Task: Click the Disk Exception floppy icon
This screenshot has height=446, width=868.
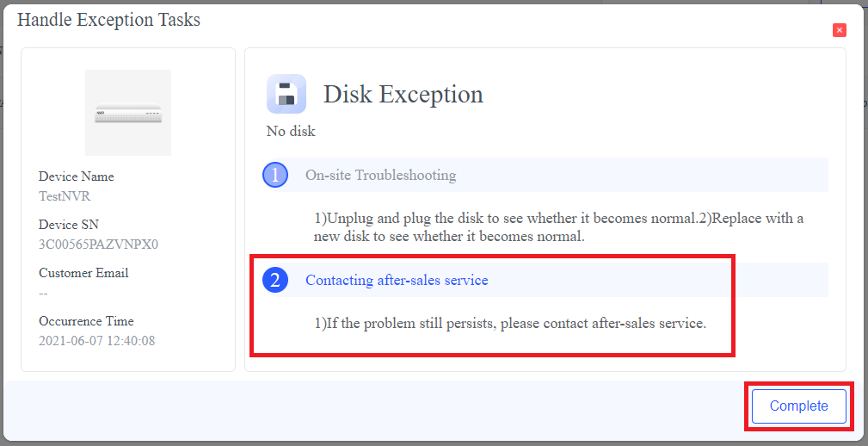Action: [286, 94]
